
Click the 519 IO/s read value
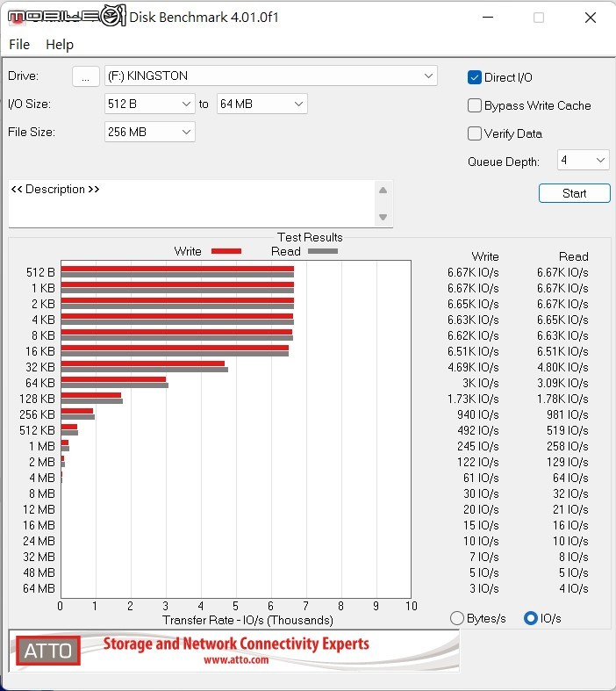568,430
